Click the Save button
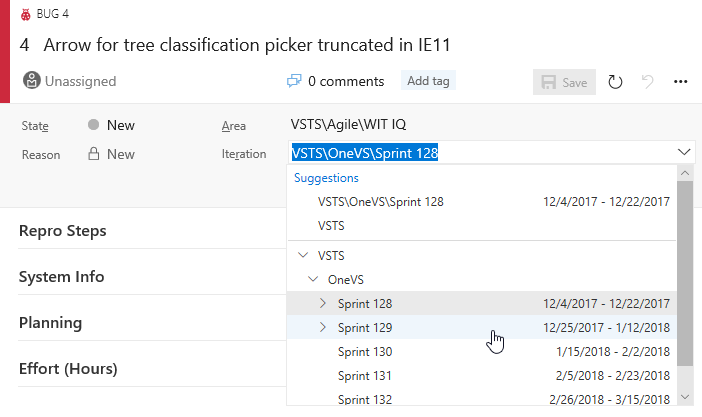This screenshot has width=702, height=417. point(564,82)
